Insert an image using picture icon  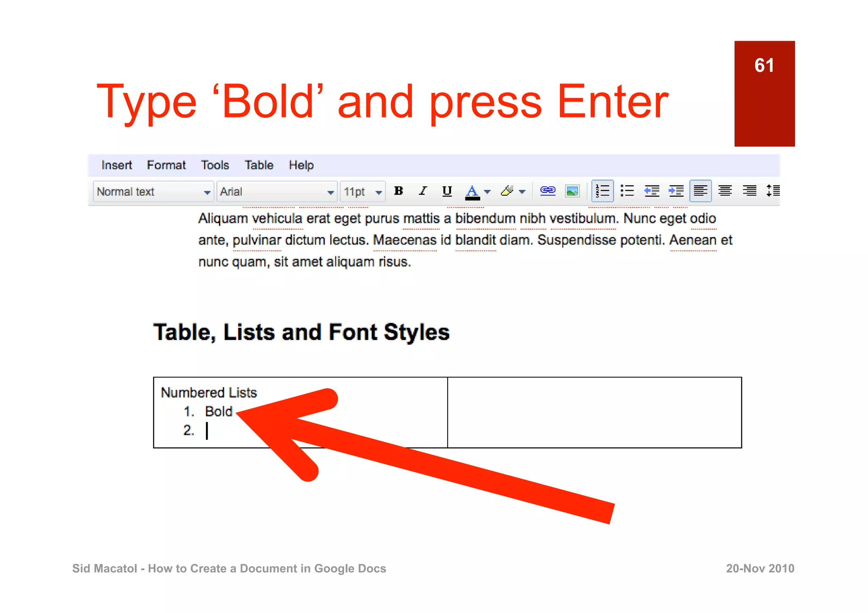pyautogui.click(x=572, y=191)
